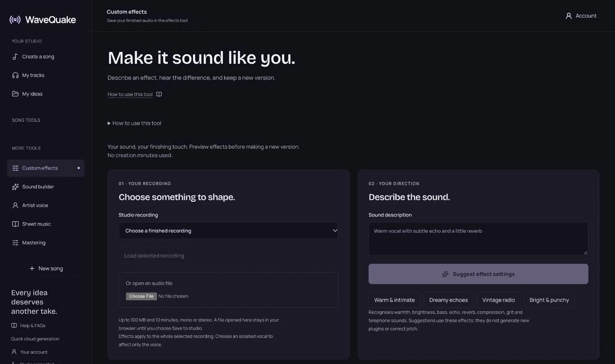Select Custom effects in the sidebar
Screen dimensions: 615x364
coord(46,168)
